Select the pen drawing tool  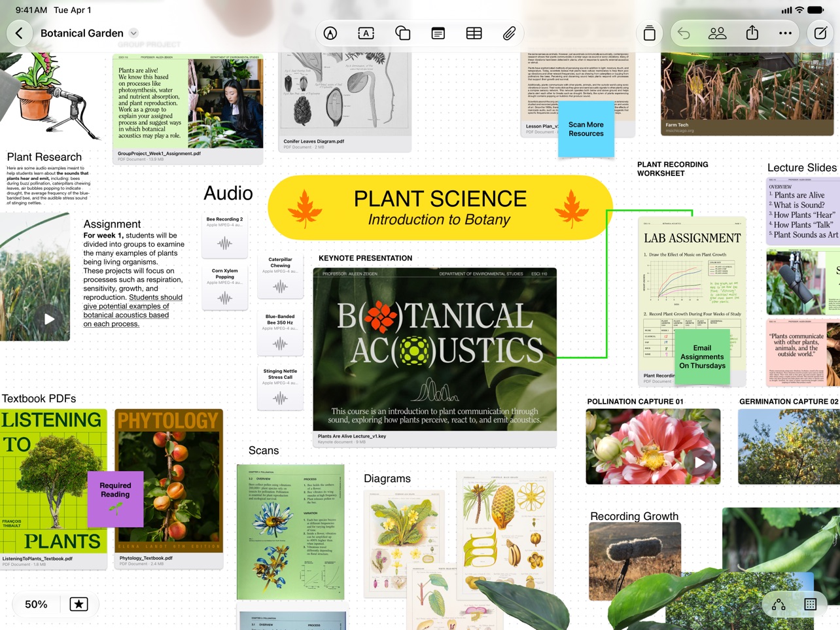330,33
